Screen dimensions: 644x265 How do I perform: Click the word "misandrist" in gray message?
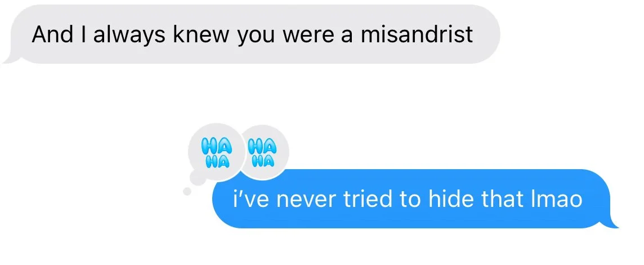point(417,34)
